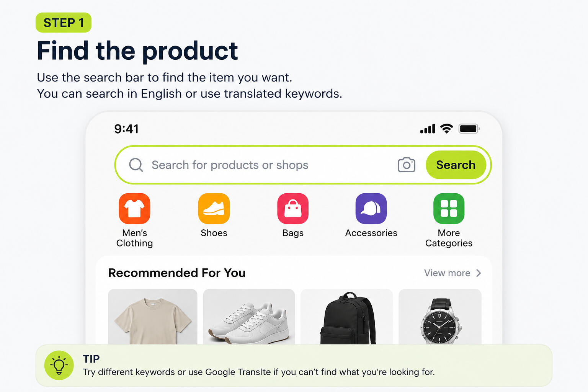This screenshot has height=392, width=588.
Task: Click the Wi-Fi status icon
Action: [x=446, y=129]
